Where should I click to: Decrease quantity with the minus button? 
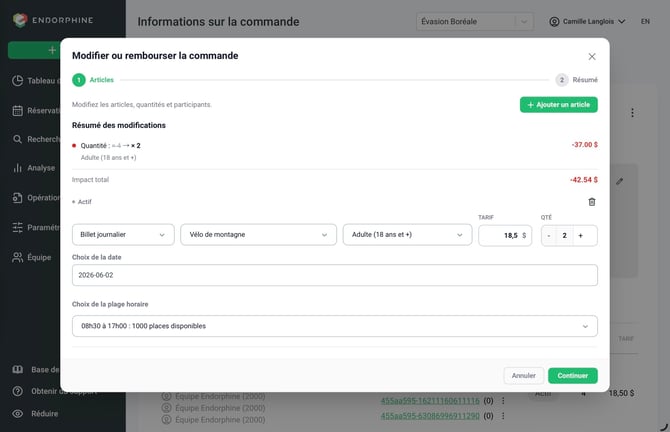(x=549, y=235)
